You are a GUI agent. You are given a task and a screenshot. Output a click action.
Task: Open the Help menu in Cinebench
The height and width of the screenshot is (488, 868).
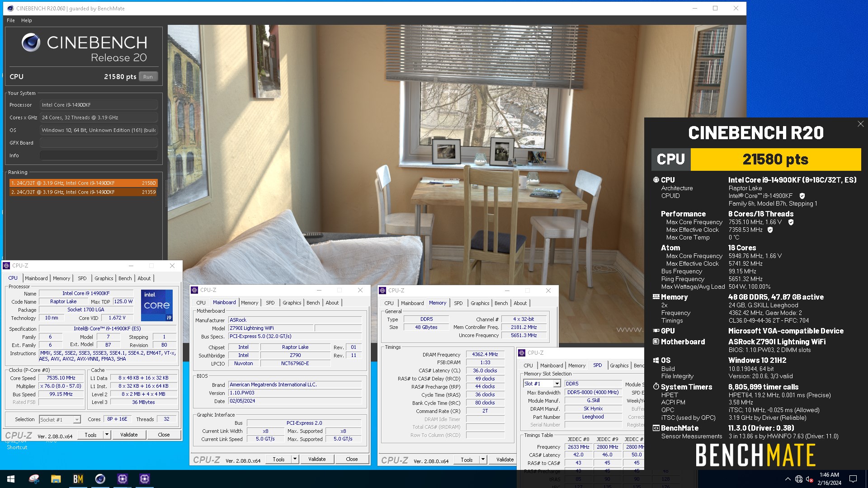click(x=27, y=20)
